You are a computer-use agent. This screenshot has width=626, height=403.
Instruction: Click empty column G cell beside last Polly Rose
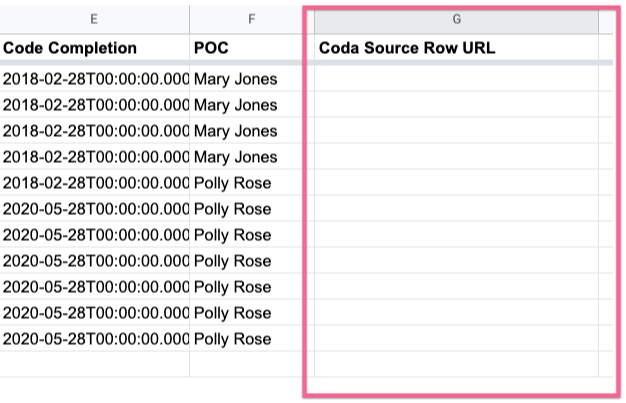click(x=456, y=338)
